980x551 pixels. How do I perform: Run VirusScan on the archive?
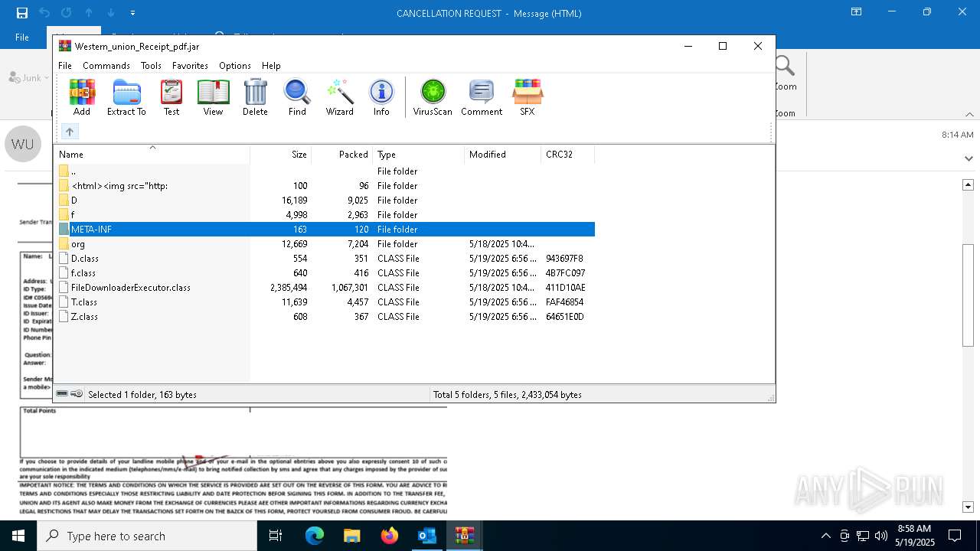click(x=433, y=97)
